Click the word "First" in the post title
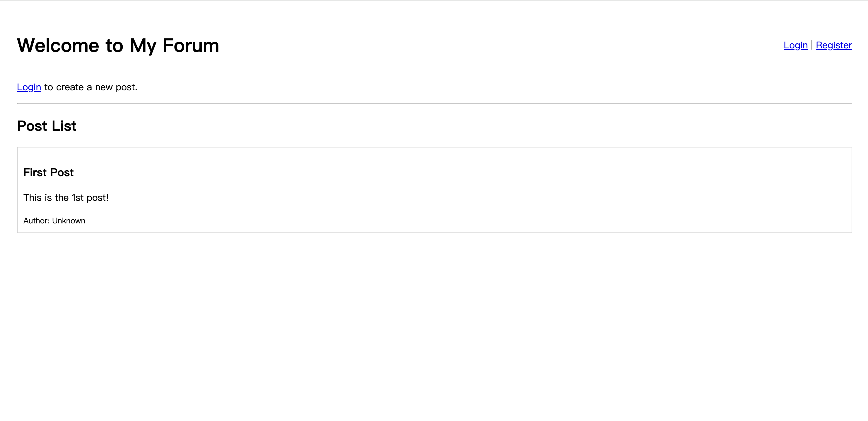 (x=35, y=173)
